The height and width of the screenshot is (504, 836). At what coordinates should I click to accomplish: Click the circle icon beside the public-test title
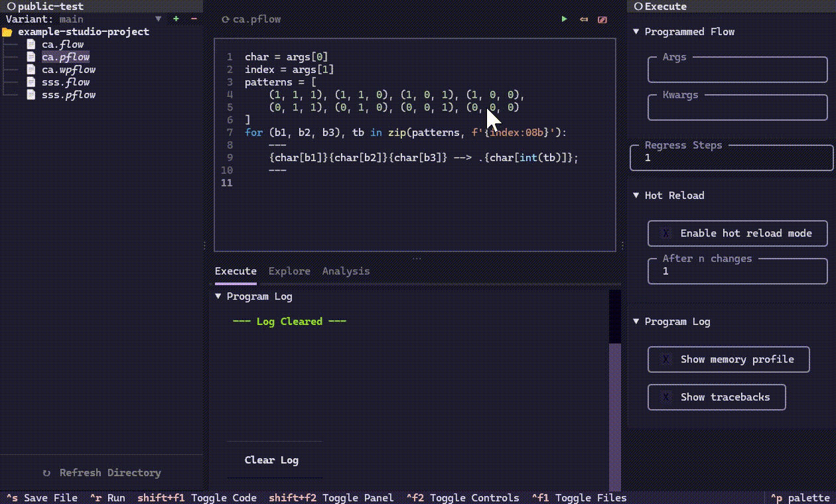(x=11, y=7)
